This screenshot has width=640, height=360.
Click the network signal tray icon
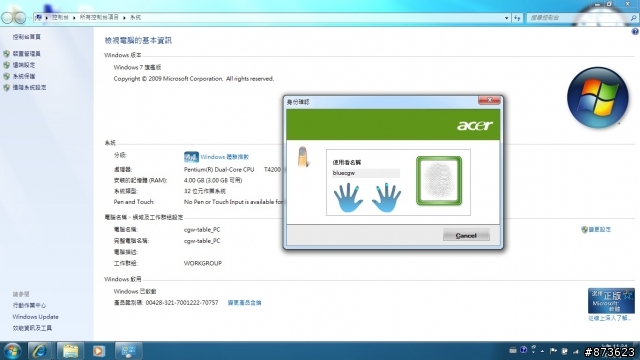[576, 351]
